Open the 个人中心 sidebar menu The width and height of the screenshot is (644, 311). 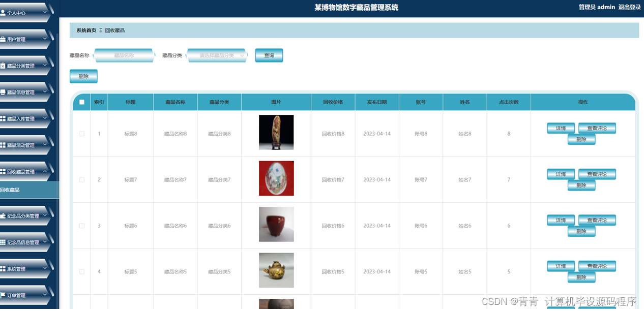[x=20, y=12]
